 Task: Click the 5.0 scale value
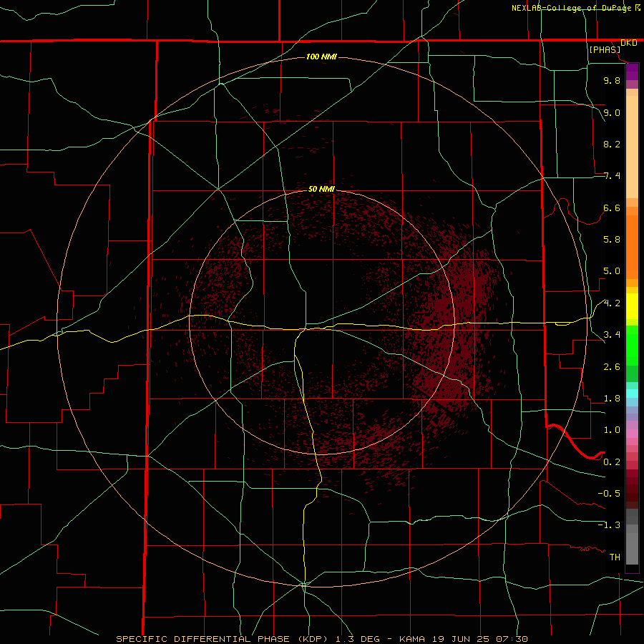click(612, 271)
